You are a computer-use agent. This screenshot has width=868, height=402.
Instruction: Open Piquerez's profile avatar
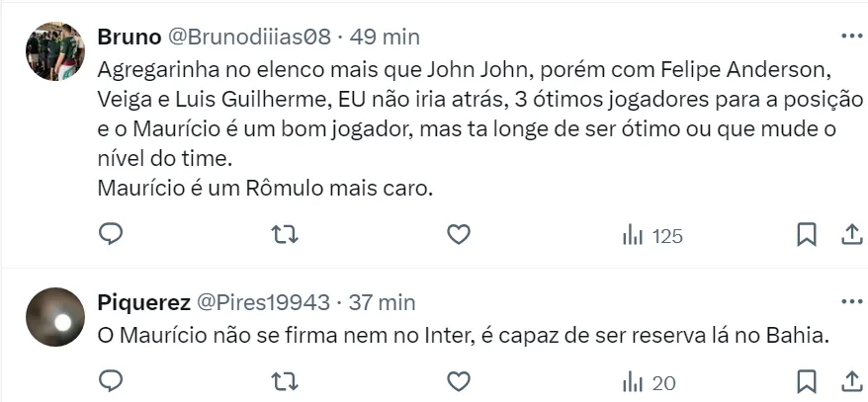coord(54,317)
